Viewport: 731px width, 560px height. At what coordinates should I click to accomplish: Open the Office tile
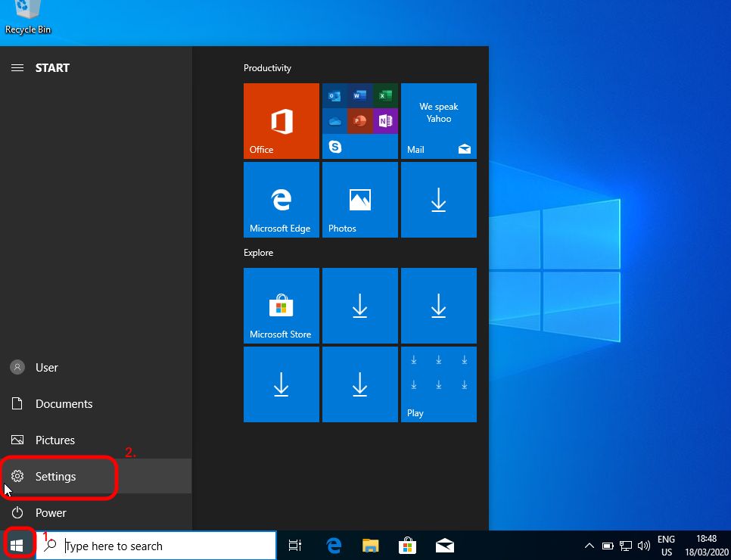[x=281, y=121]
